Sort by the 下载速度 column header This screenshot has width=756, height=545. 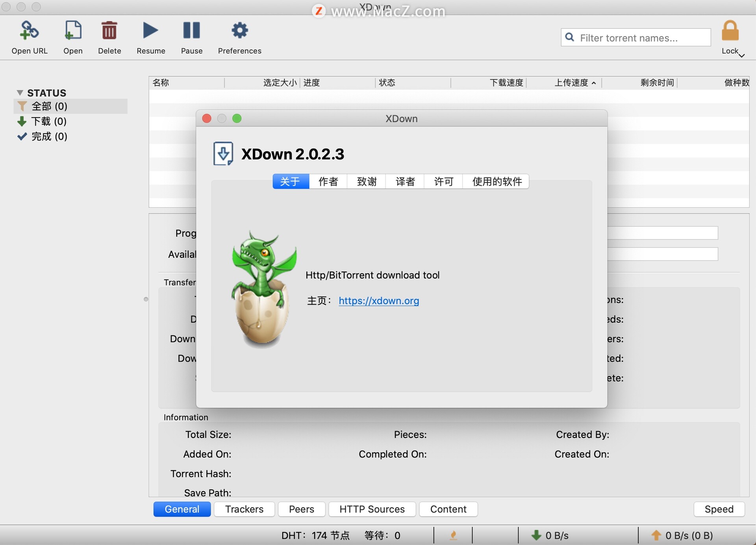489,83
